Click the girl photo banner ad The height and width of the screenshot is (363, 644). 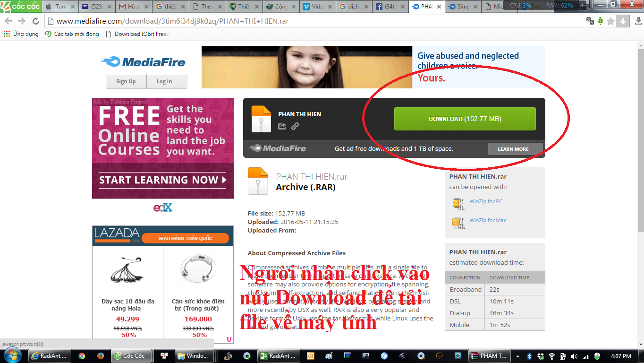tap(306, 67)
